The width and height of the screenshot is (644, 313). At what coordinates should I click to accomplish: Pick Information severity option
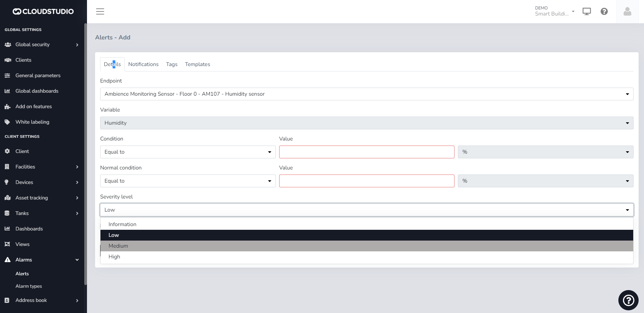pyautogui.click(x=122, y=224)
